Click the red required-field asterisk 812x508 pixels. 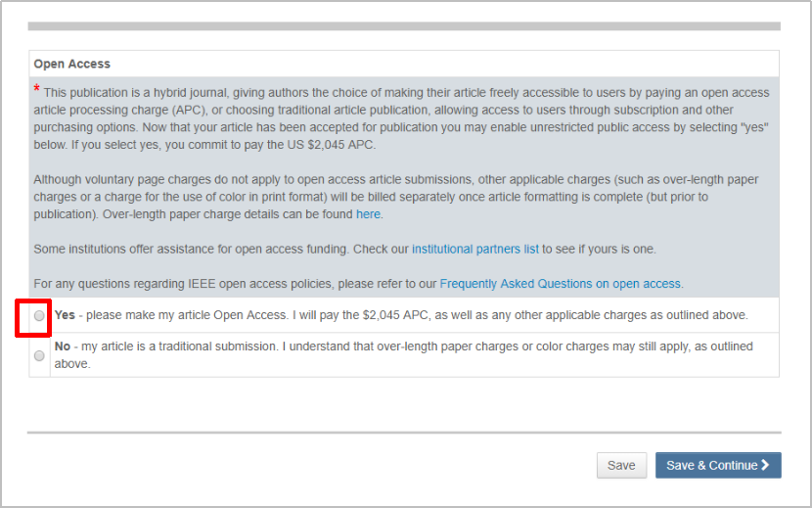[37, 90]
